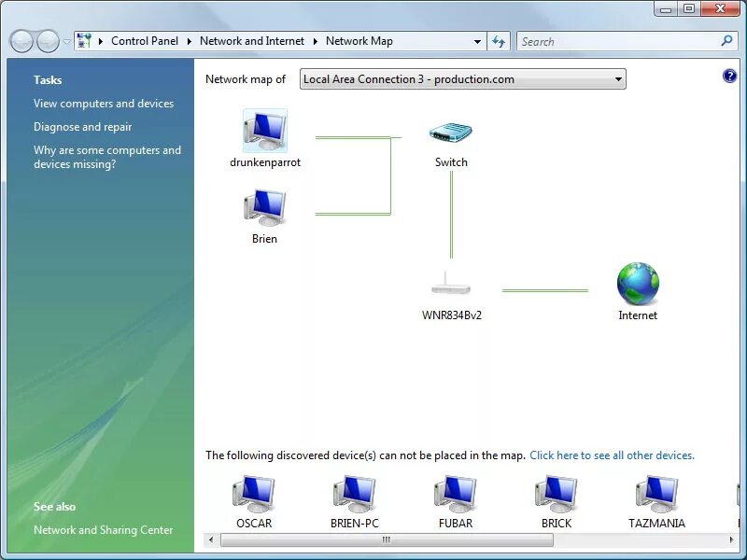Select the TAZMANIA computer icon

pyautogui.click(x=657, y=494)
